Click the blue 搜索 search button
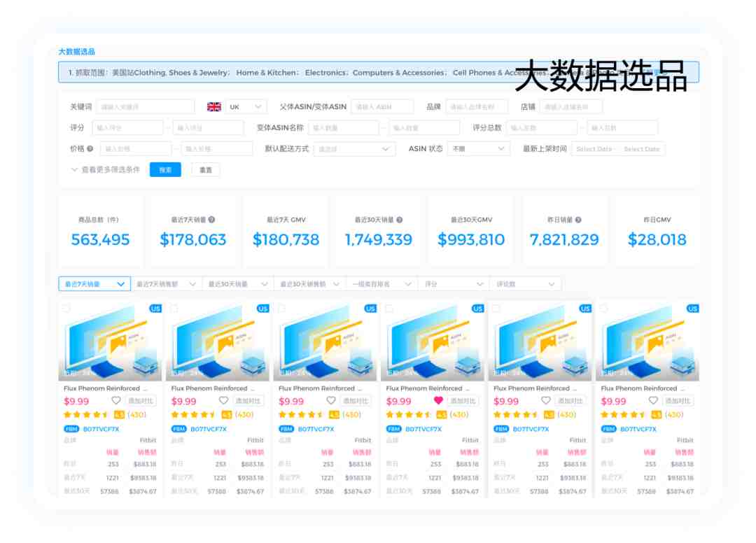This screenshot has height=543, width=756. click(165, 169)
